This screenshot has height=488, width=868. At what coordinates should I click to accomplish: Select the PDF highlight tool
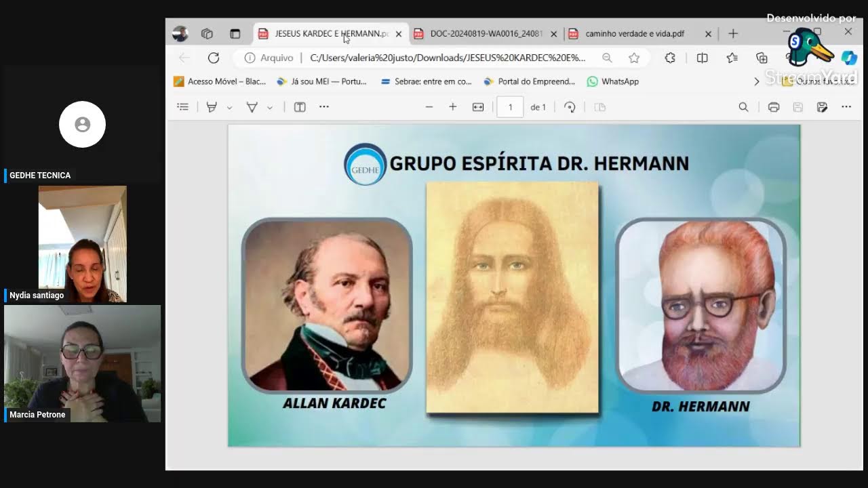212,107
